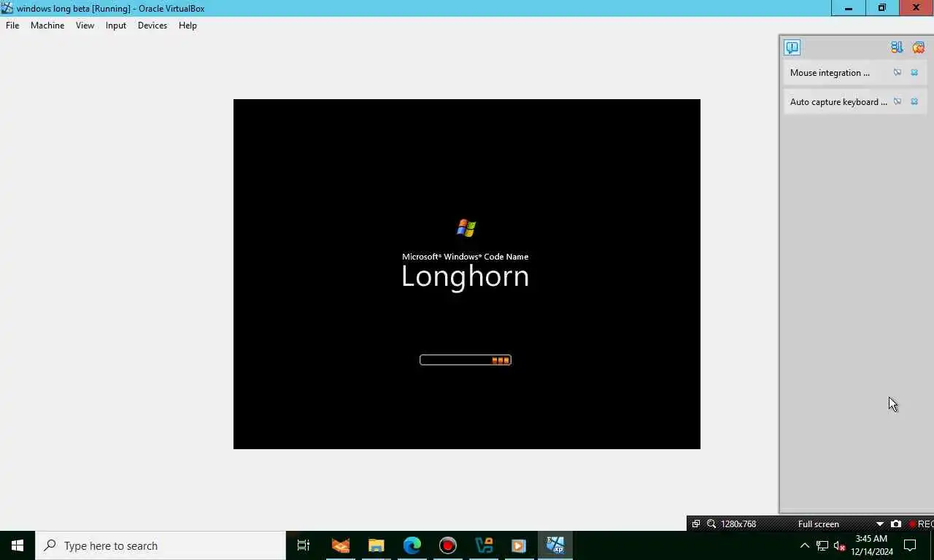The width and height of the screenshot is (934, 560).
Task: Click the muted volume tray icon
Action: (x=839, y=545)
